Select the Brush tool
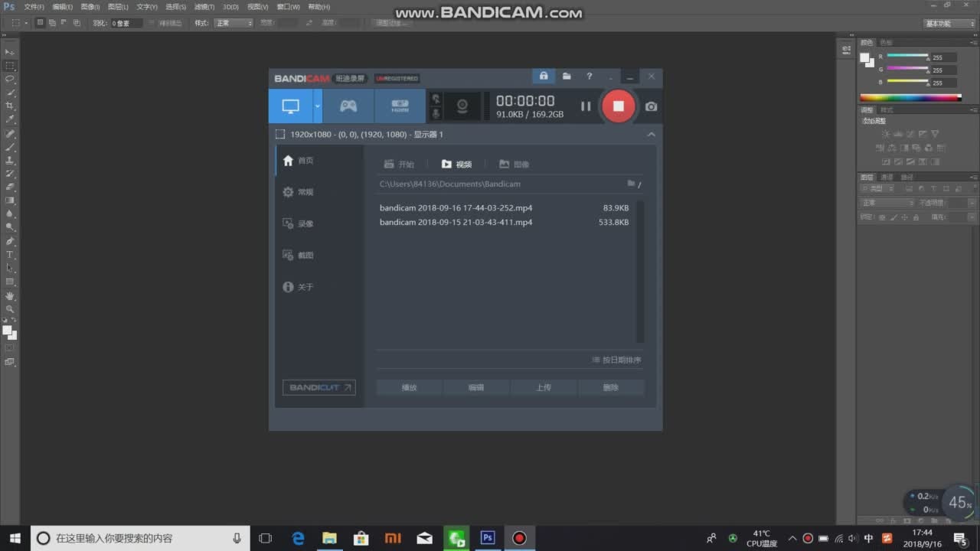980x551 pixels. click(x=10, y=147)
